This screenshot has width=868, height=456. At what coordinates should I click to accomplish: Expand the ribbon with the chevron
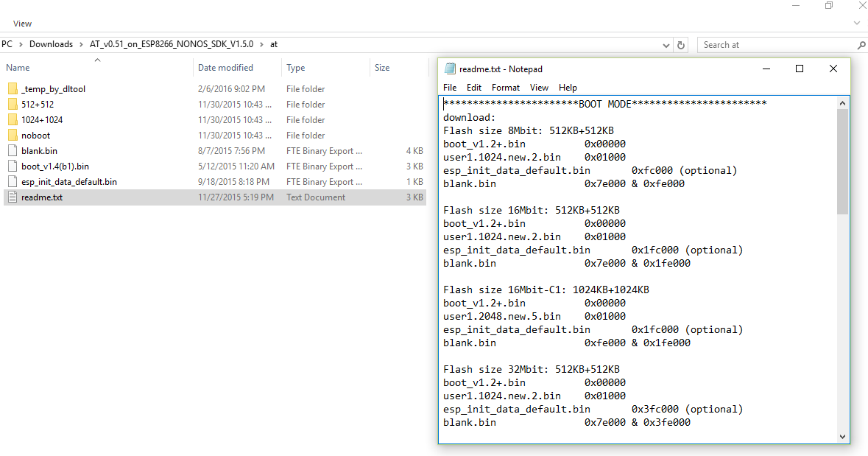click(x=856, y=24)
